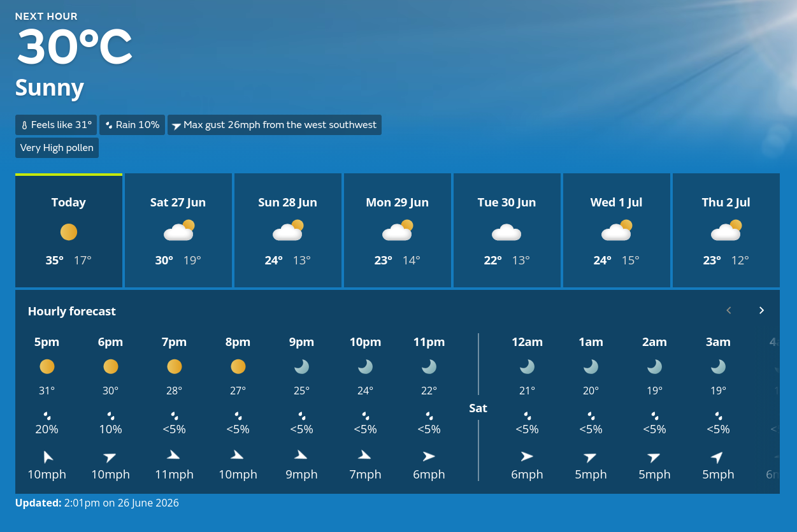Click the 8pm sun icon
Screen dimensions: 797x532
(x=238, y=366)
